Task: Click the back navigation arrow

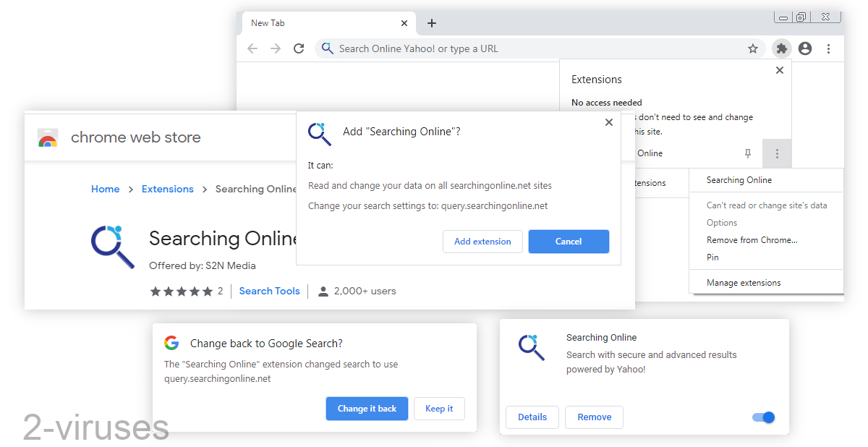Action: [x=252, y=48]
